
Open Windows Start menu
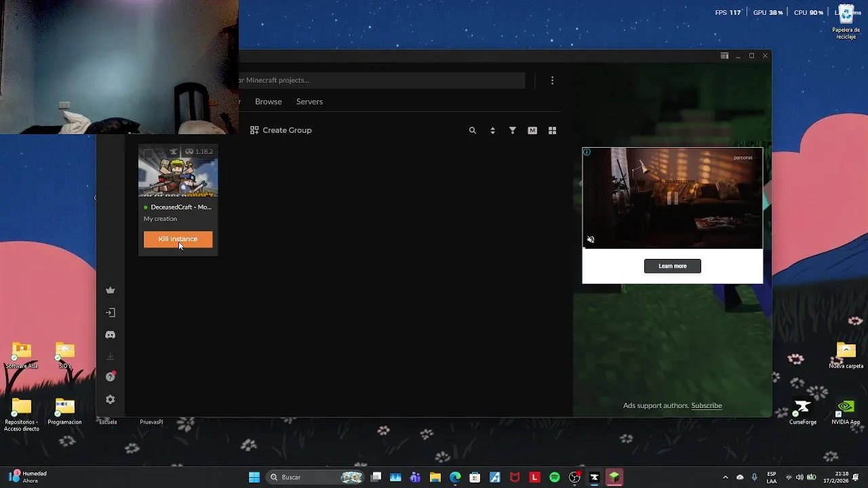click(254, 477)
